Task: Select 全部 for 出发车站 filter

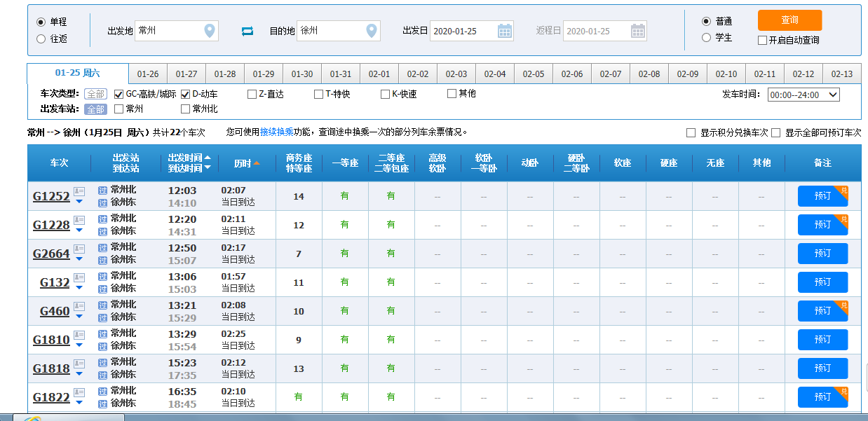Action: 95,109
